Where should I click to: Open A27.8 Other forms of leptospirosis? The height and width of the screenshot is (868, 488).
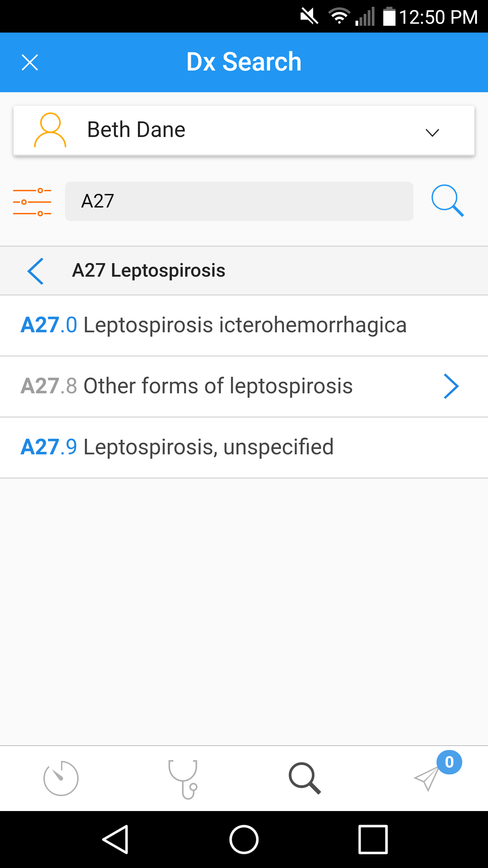pyautogui.click(x=187, y=386)
